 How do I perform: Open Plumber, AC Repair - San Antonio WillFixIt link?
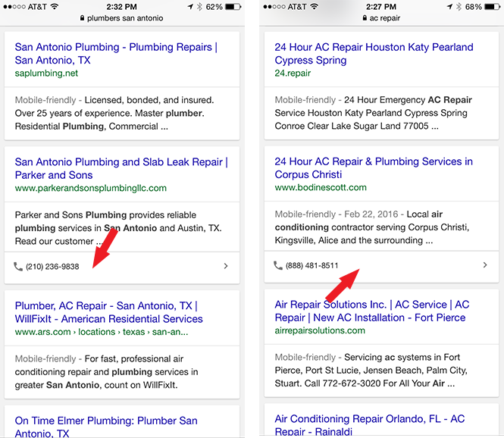(109, 312)
